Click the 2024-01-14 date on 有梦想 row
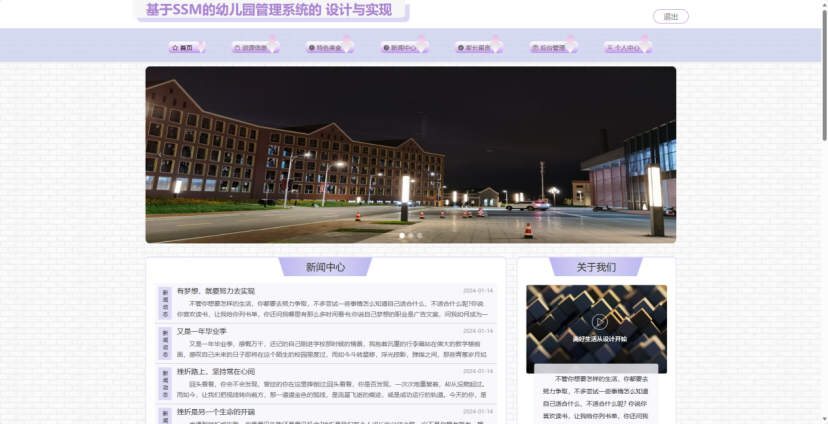828x424 pixels. click(478, 291)
